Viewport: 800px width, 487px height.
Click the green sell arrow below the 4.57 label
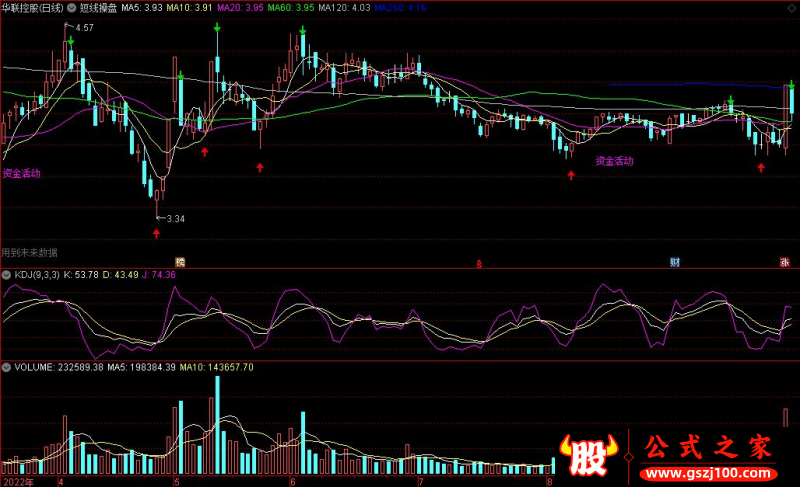click(x=71, y=40)
